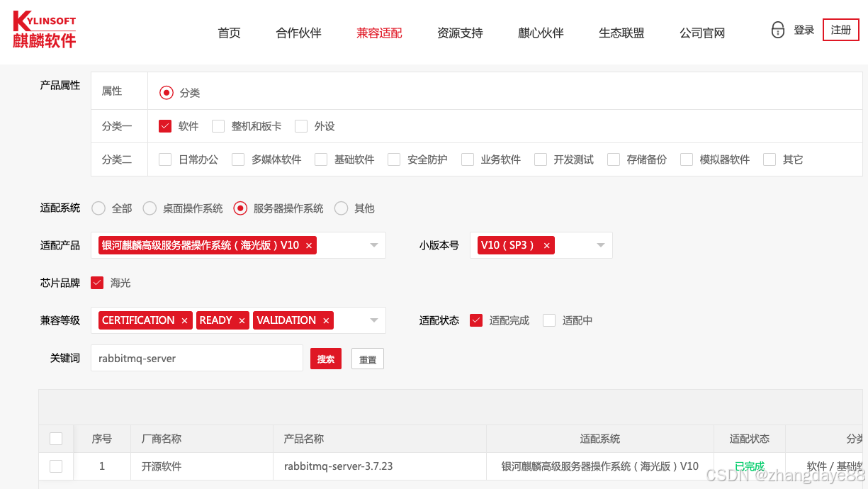Click the lock icon beside 登录
This screenshot has height=489, width=868.
pyautogui.click(x=778, y=30)
